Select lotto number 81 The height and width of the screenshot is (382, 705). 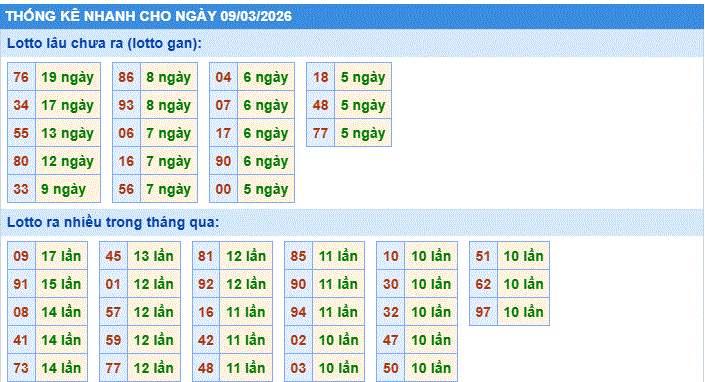click(x=206, y=256)
